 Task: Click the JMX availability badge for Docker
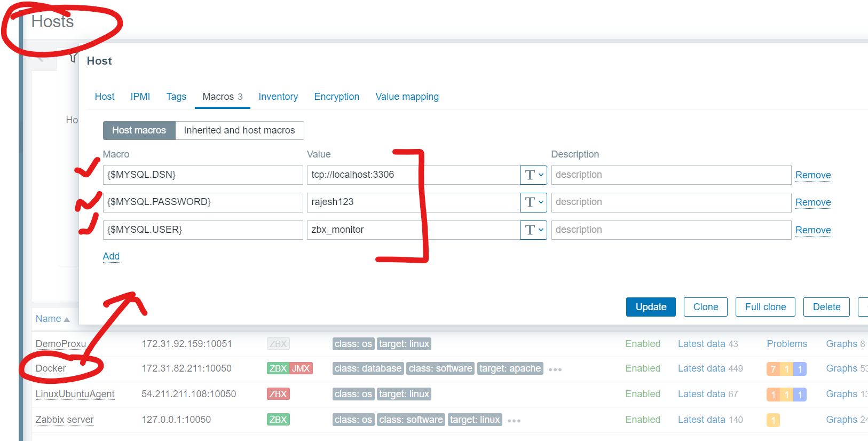pos(301,368)
